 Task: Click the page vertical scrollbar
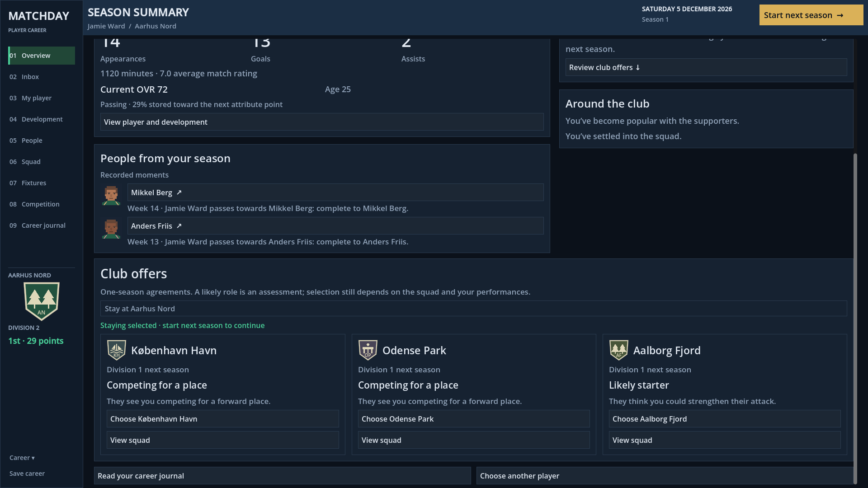coord(855,319)
